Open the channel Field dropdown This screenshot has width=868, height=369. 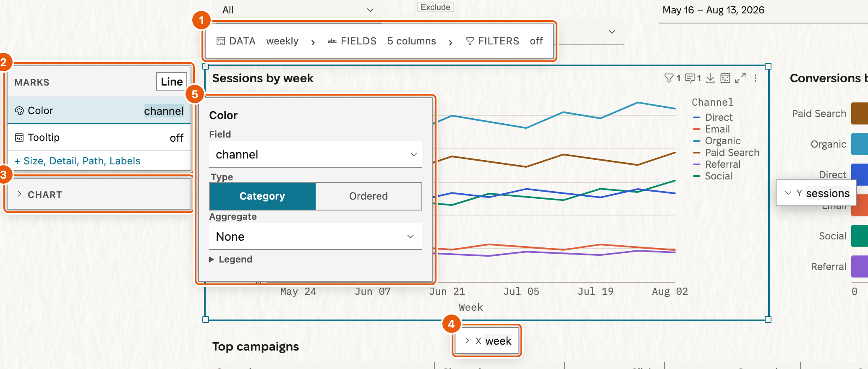tap(316, 154)
